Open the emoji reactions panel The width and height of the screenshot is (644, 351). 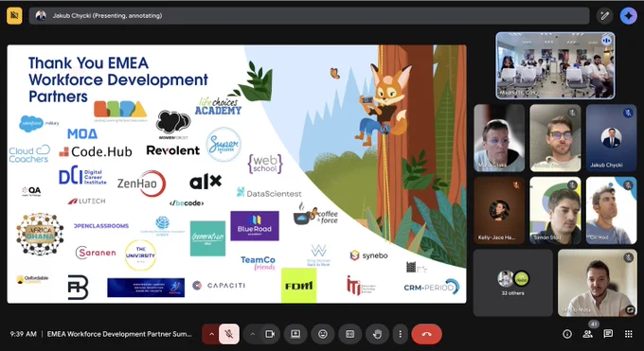[x=323, y=334]
